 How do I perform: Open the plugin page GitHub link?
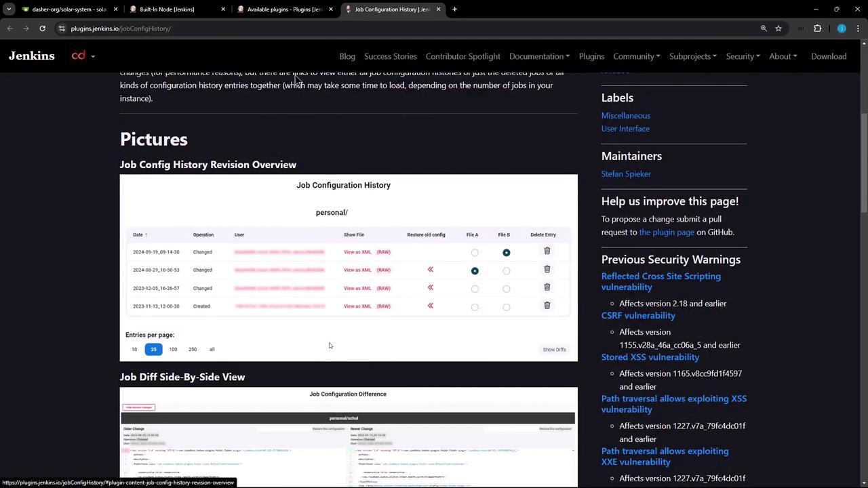(667, 232)
